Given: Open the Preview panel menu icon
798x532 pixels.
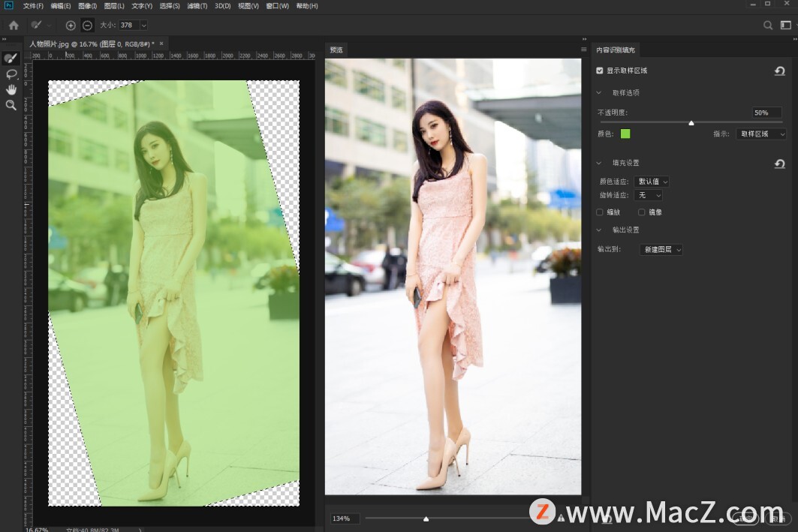Looking at the screenshot, I should [584, 50].
